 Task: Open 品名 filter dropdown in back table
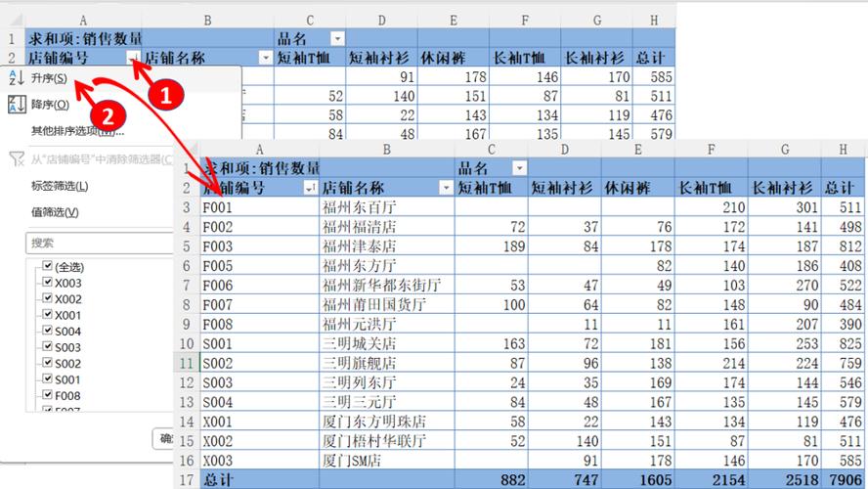tap(337, 39)
